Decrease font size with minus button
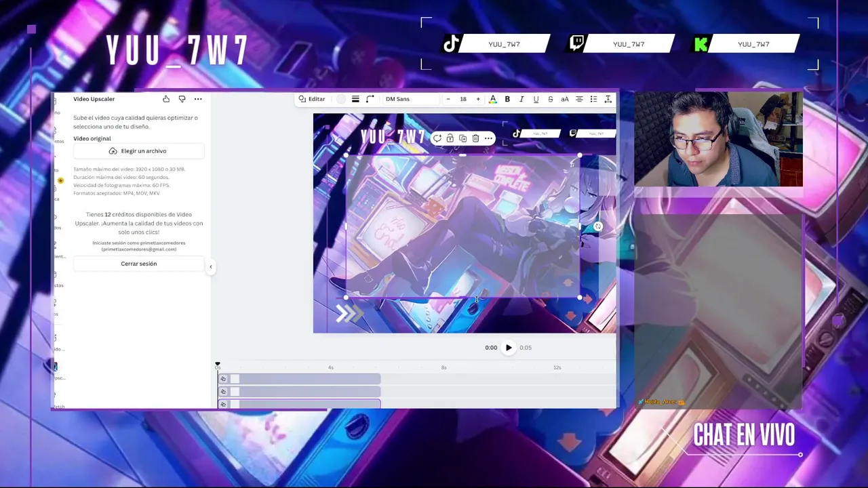This screenshot has height=488, width=868. (448, 99)
